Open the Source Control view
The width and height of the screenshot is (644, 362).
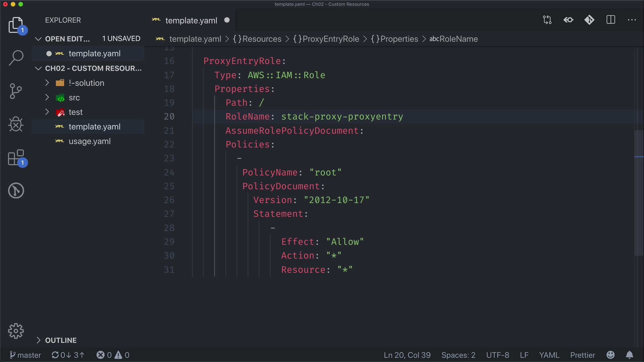pos(16,91)
